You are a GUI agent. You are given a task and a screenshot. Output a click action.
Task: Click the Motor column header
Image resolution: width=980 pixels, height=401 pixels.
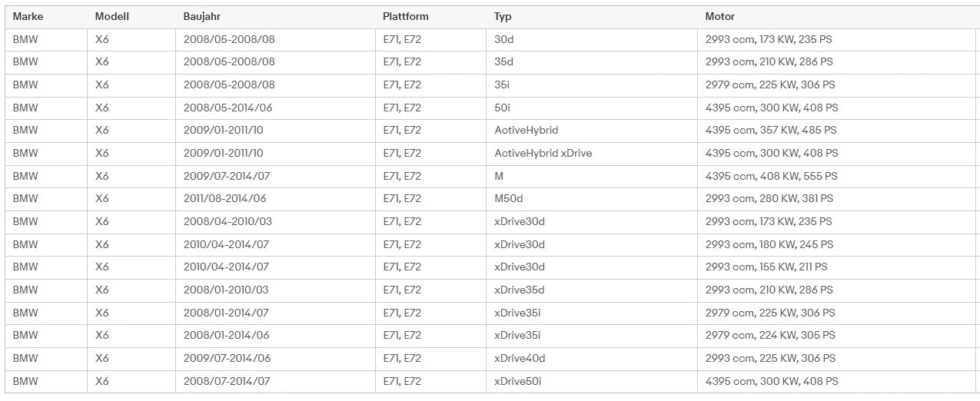click(720, 16)
